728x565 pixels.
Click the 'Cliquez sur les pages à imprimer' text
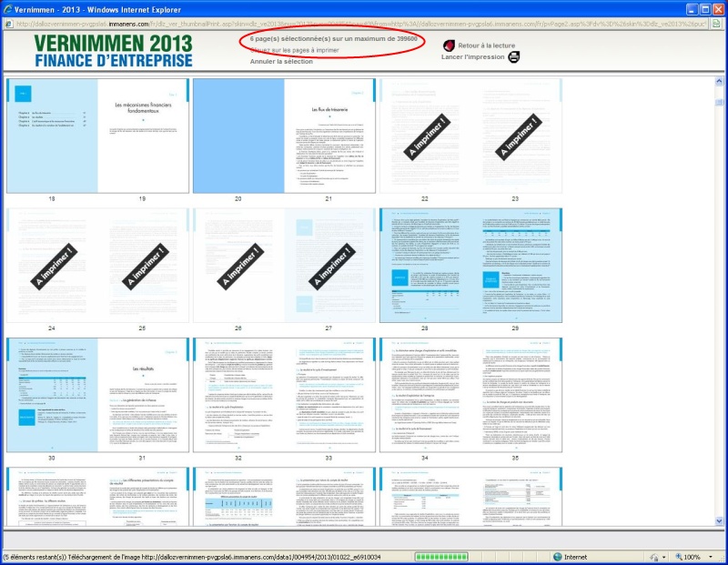pos(295,50)
